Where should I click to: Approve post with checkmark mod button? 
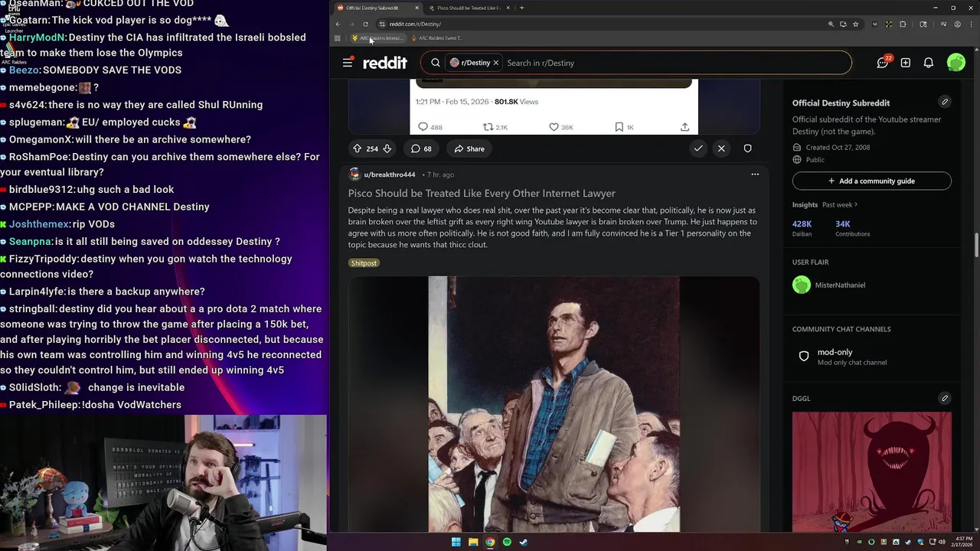pos(698,148)
